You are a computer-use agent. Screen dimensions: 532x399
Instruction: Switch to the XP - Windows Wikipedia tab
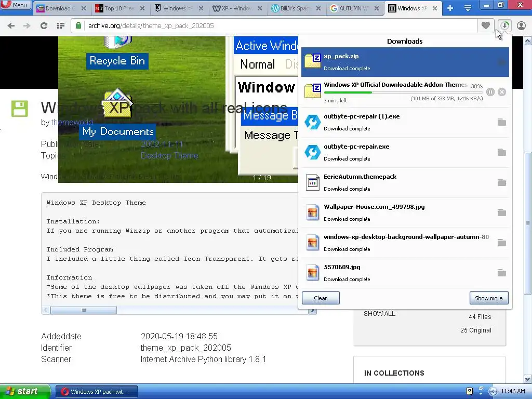(237, 8)
